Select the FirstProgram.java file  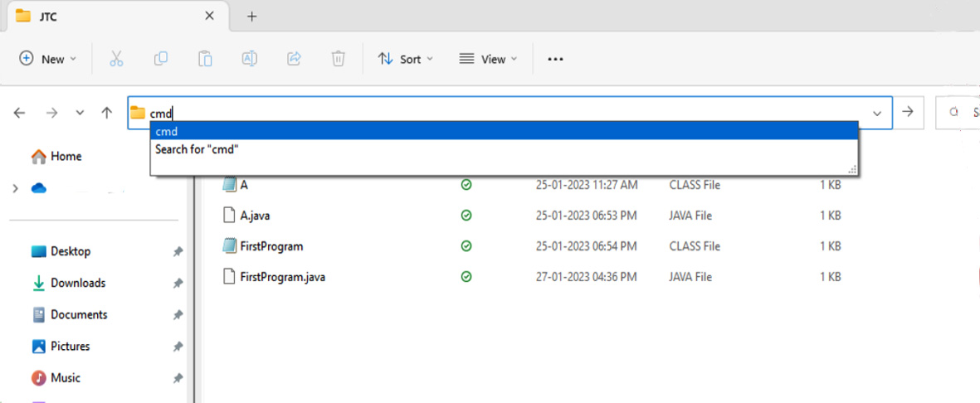coord(282,277)
